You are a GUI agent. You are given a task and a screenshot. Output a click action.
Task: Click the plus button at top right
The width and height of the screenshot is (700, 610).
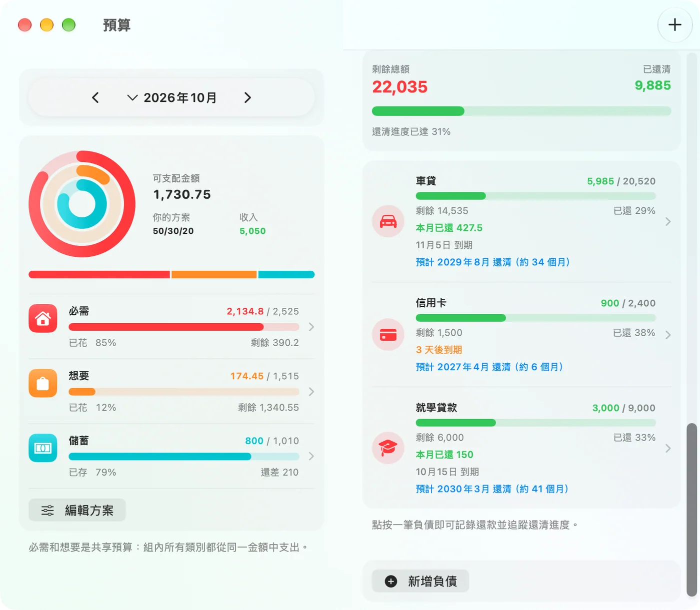(674, 24)
